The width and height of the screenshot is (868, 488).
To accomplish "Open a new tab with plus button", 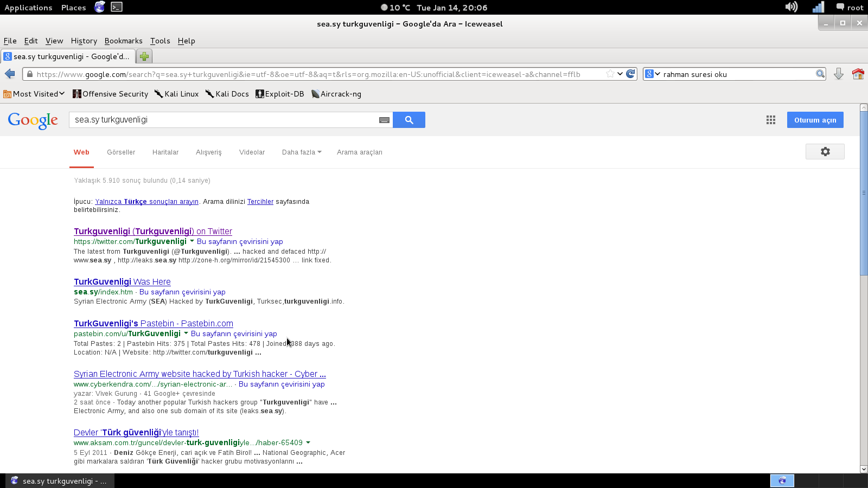I will coord(144,56).
